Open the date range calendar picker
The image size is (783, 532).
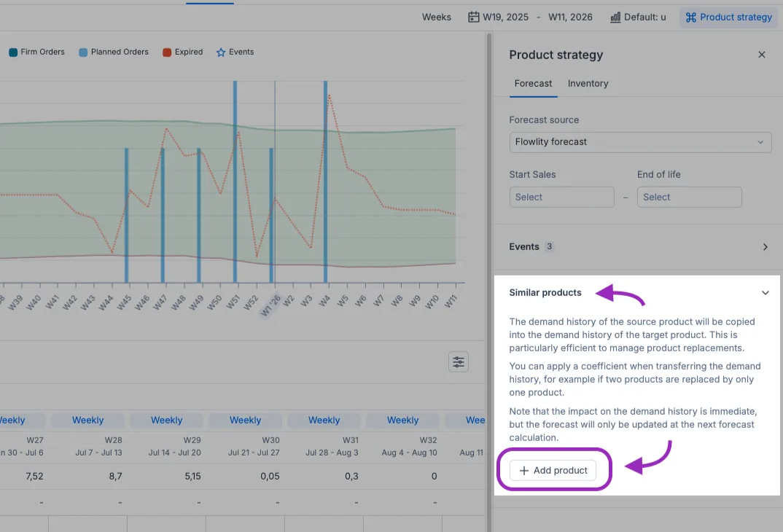tap(474, 17)
